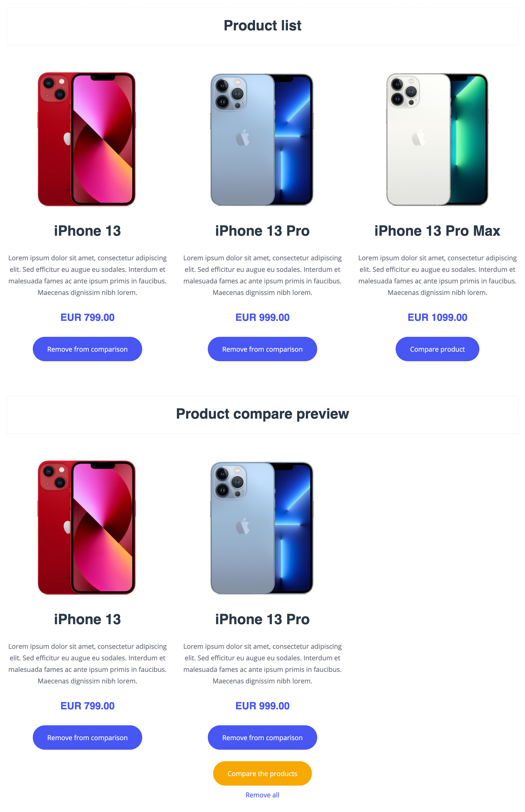
Task: Click iPhone 13 title in product list
Action: pyautogui.click(x=87, y=231)
